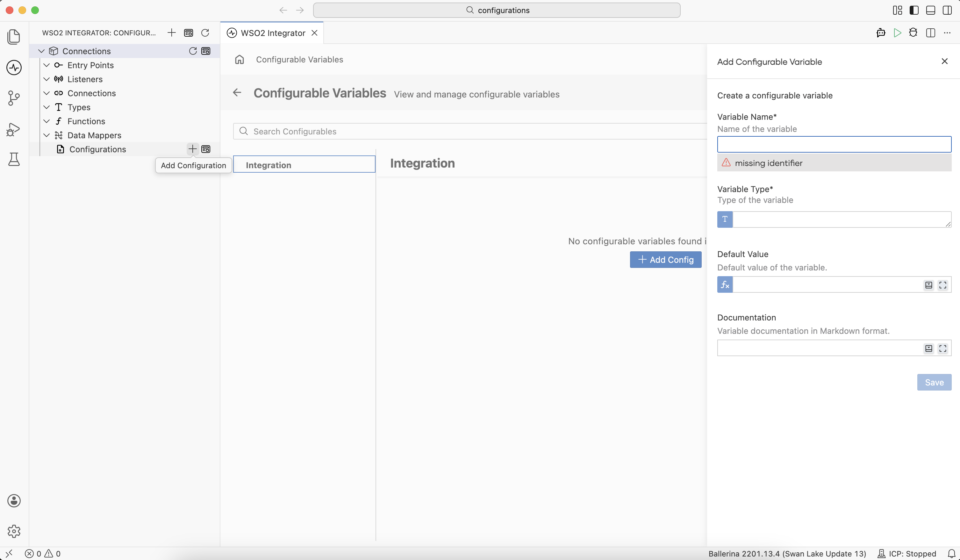Open the WSO2 Integrator activity bar icon
This screenshot has width=960, height=560.
pyautogui.click(x=14, y=68)
